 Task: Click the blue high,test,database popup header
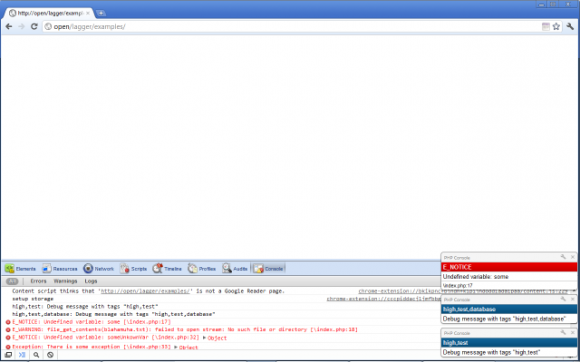click(509, 309)
